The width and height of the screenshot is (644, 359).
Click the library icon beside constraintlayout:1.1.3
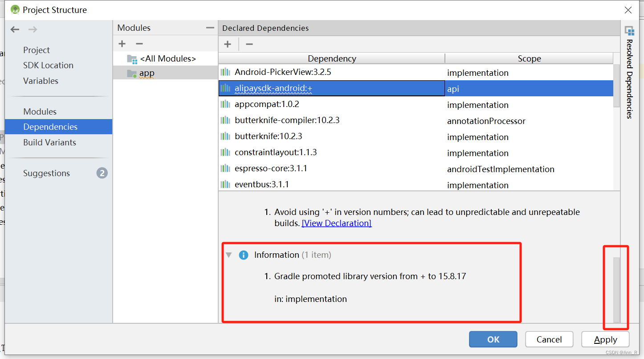225,153
